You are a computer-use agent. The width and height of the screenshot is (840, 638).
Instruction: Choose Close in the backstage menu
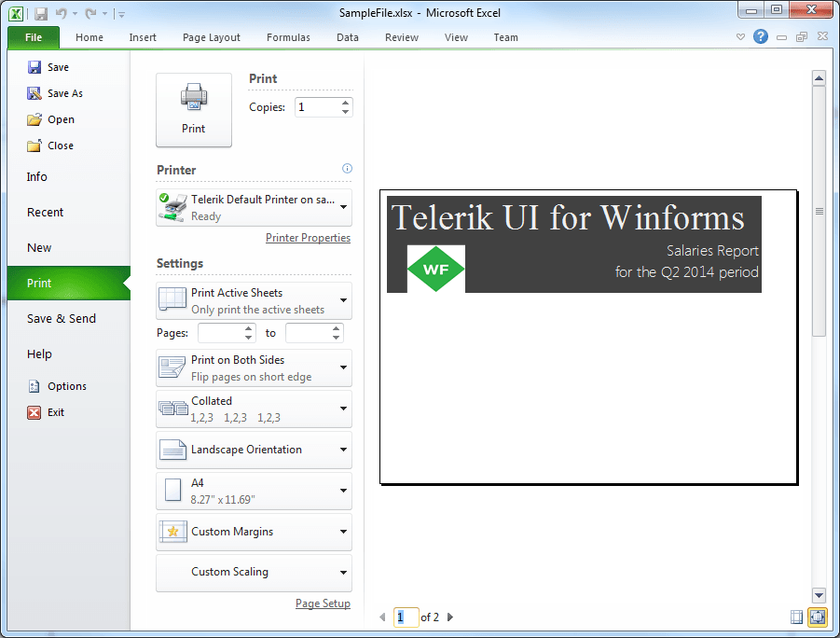[50, 146]
